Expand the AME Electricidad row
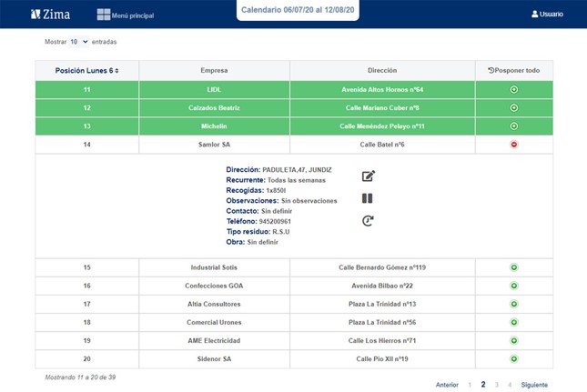Screen dimensions: 587x392 [513, 341]
